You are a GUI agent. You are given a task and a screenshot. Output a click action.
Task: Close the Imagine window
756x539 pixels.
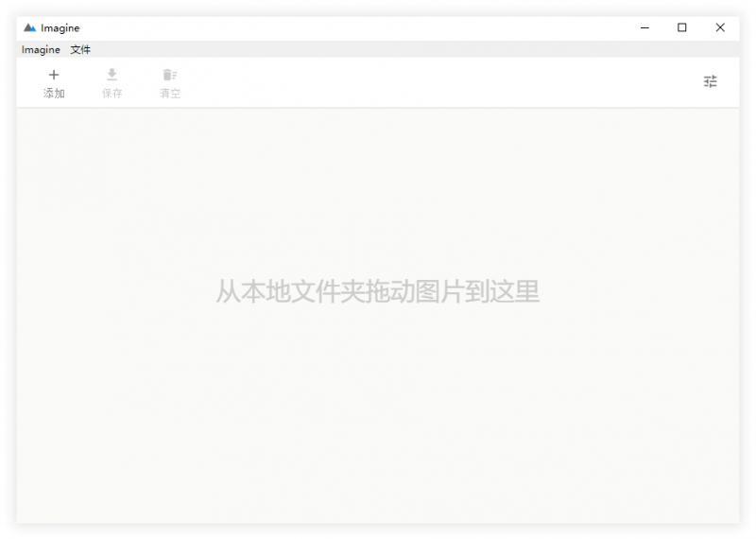pyautogui.click(x=720, y=27)
